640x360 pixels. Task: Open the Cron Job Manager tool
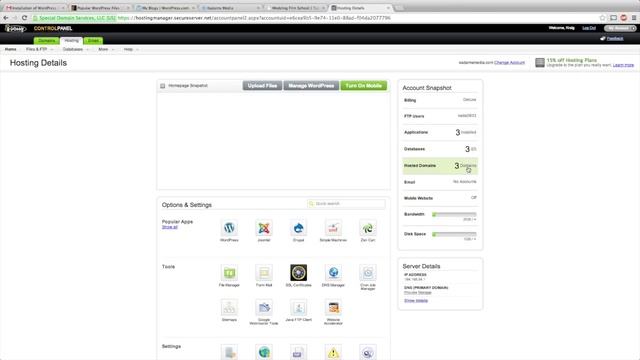[368, 273]
